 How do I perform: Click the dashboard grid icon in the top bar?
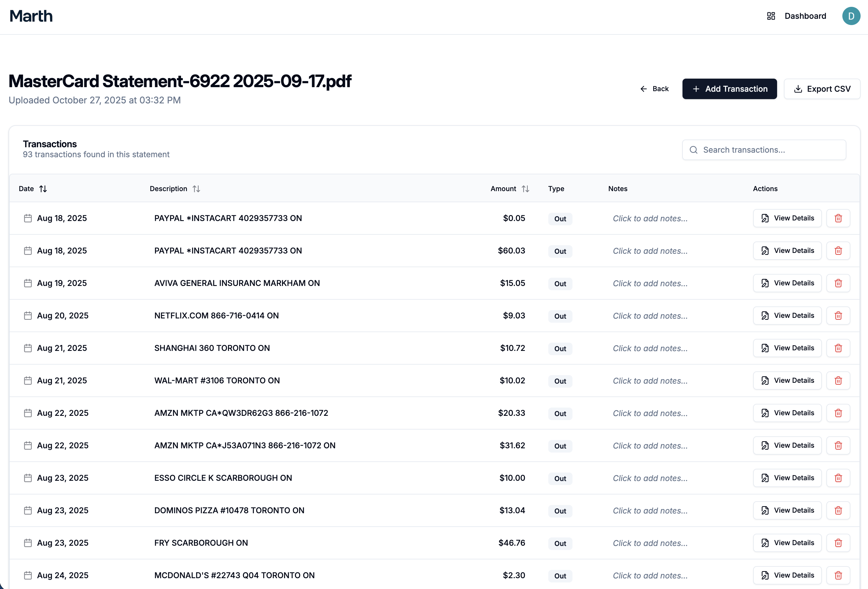point(771,16)
